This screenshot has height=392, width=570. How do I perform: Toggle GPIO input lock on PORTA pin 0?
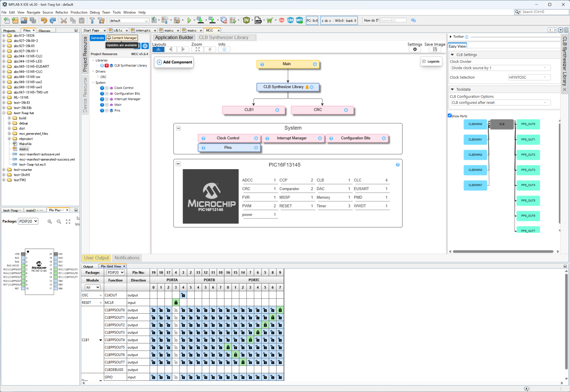(154, 377)
